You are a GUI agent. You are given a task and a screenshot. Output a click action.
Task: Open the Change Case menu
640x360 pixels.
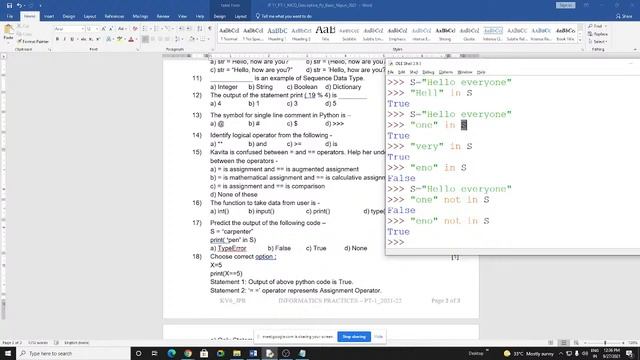point(121,29)
